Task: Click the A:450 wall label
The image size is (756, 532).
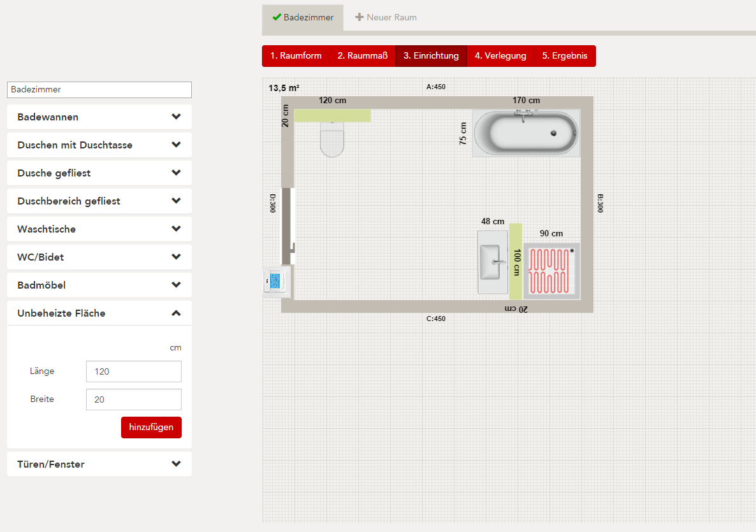Action: [x=436, y=87]
